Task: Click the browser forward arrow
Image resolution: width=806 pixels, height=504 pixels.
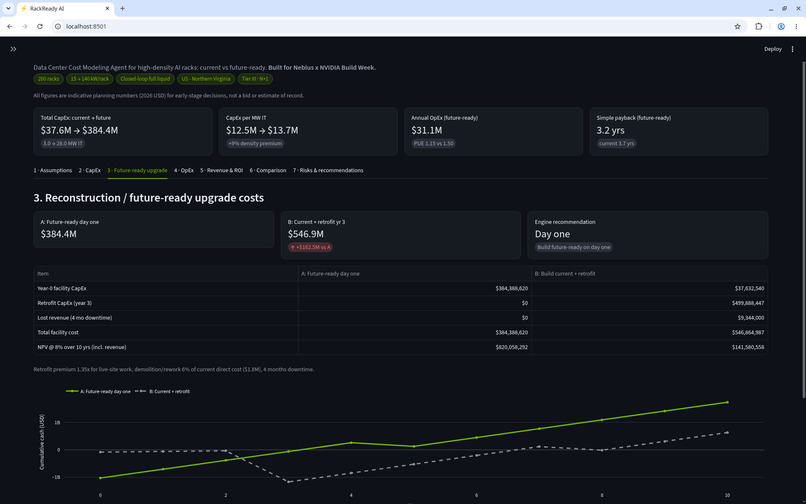Action: (25, 26)
